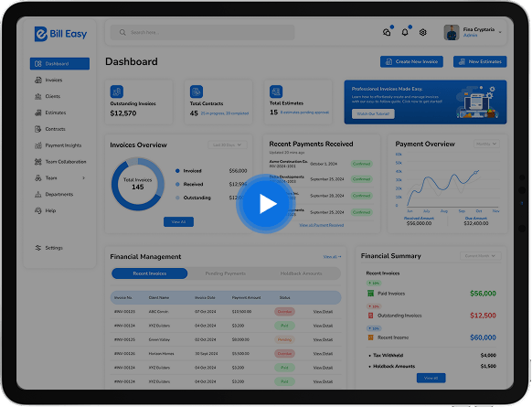Viewport: 532px width, 407px height.
Task: Select the Recent Invoices tab
Action: (150, 273)
